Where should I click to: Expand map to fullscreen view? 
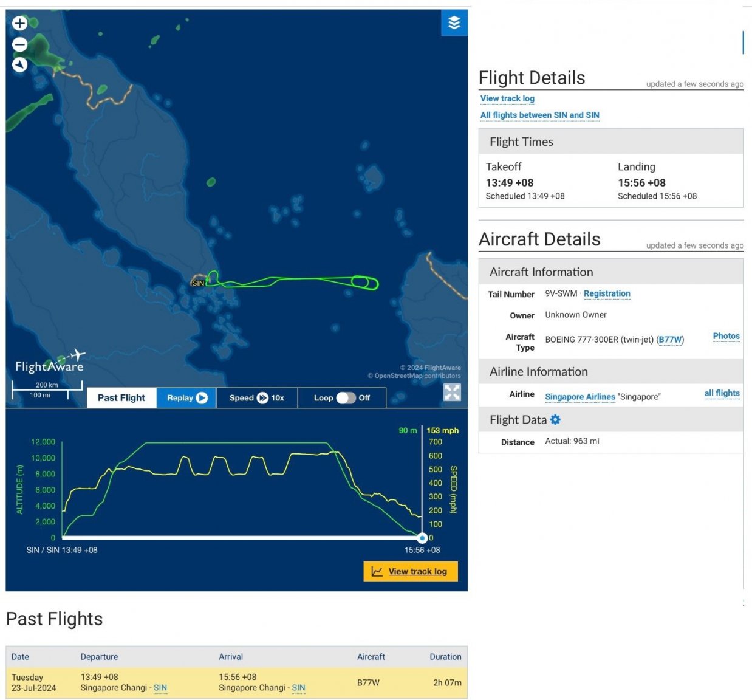click(x=452, y=393)
